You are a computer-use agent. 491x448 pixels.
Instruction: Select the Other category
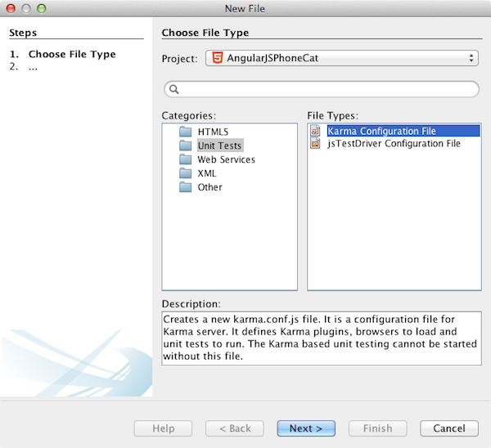click(209, 187)
